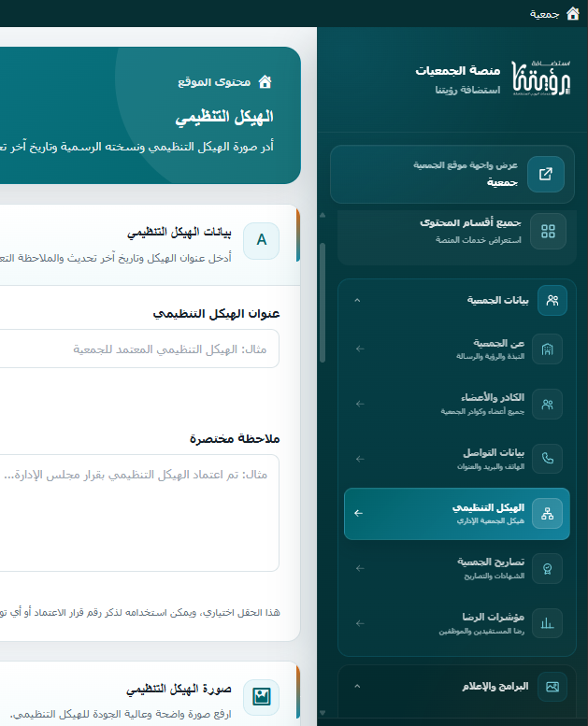Click بيانات الهيكل التنظيمي card title
This screenshot has height=726, width=588.
click(x=179, y=233)
